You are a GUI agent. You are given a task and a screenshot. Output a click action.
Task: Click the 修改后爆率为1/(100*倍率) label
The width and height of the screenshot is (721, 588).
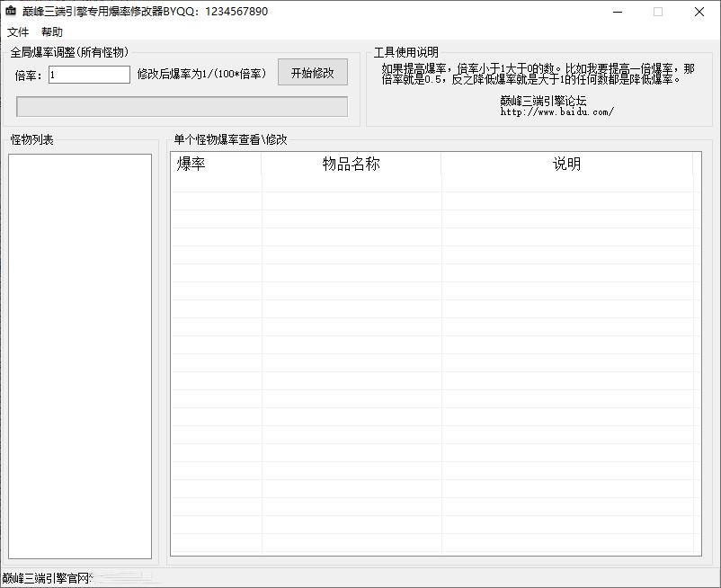coord(201,75)
